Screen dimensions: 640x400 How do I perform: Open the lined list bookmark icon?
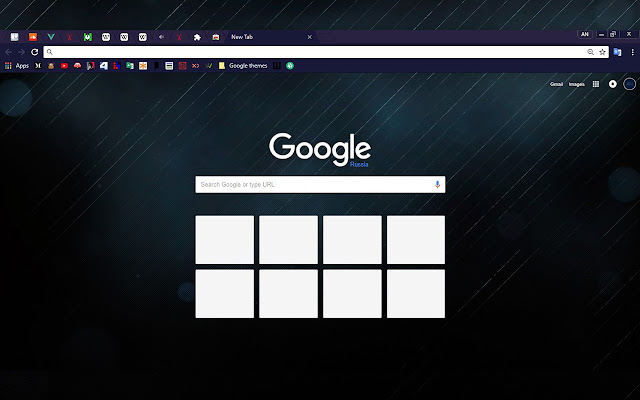[169, 66]
